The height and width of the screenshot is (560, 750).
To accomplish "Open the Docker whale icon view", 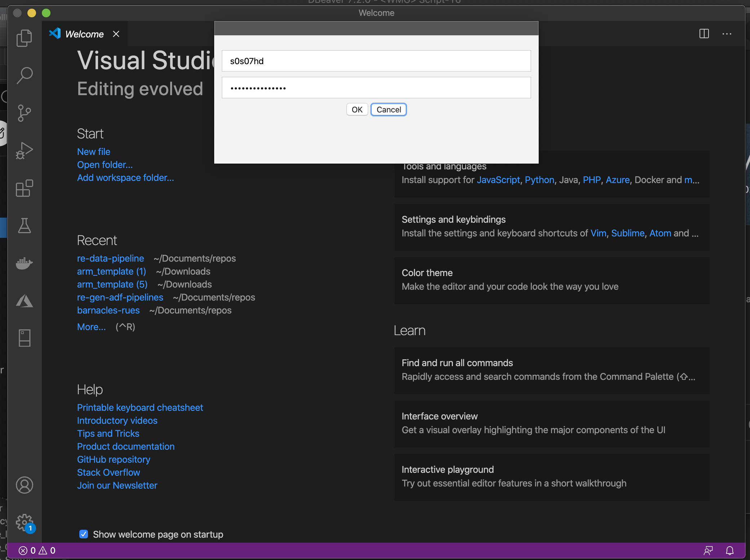I will [24, 263].
